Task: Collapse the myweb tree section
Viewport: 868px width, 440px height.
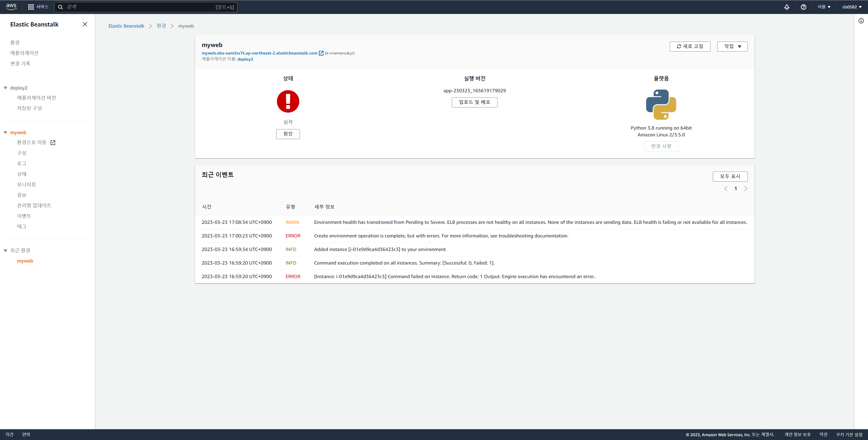Action: coord(5,132)
